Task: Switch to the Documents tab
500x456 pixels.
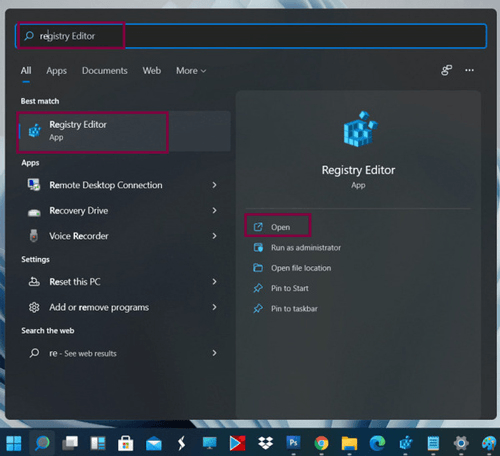Action: pyautogui.click(x=105, y=71)
